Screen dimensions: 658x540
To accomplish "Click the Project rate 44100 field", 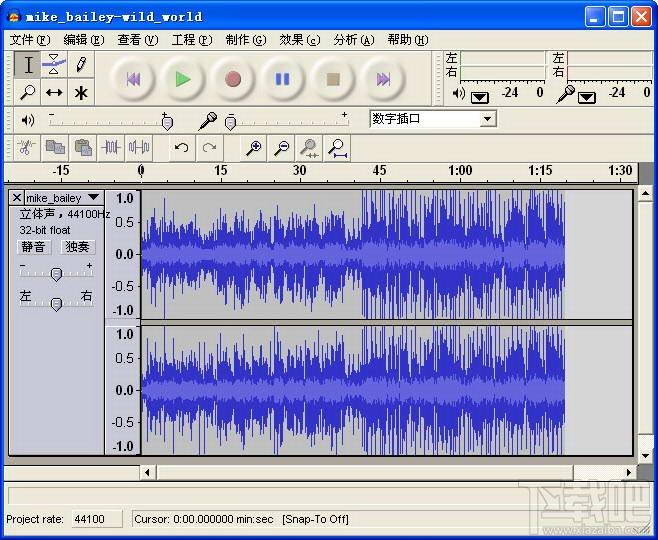I will point(97,519).
